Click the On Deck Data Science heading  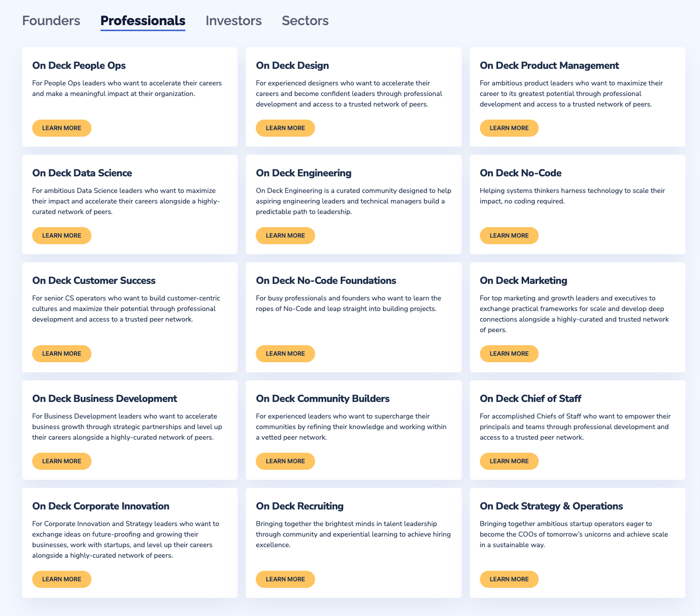82,173
